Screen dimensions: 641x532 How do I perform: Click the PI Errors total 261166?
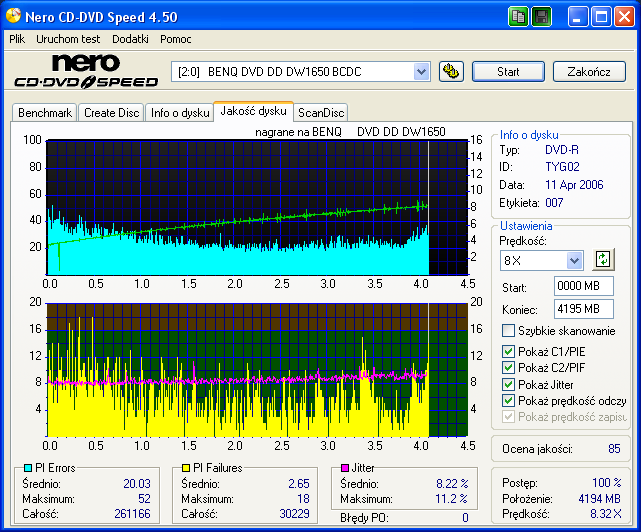point(132,514)
